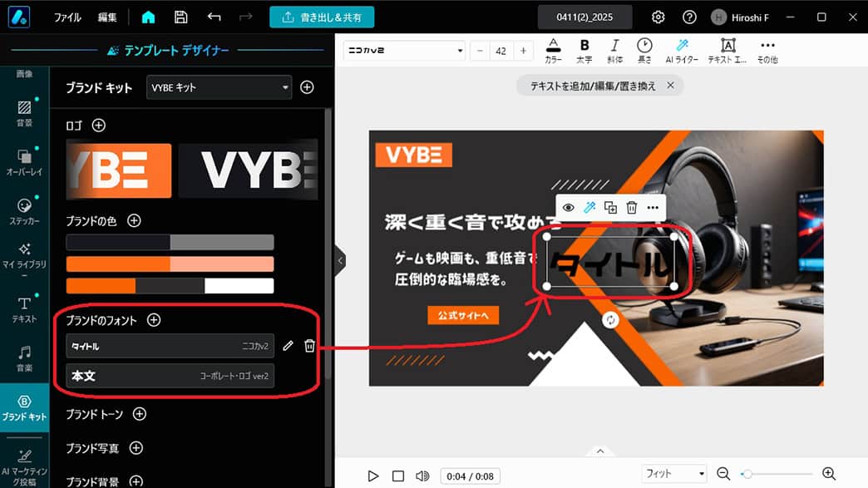Open the オーバーレイ panel icon

click(x=24, y=158)
